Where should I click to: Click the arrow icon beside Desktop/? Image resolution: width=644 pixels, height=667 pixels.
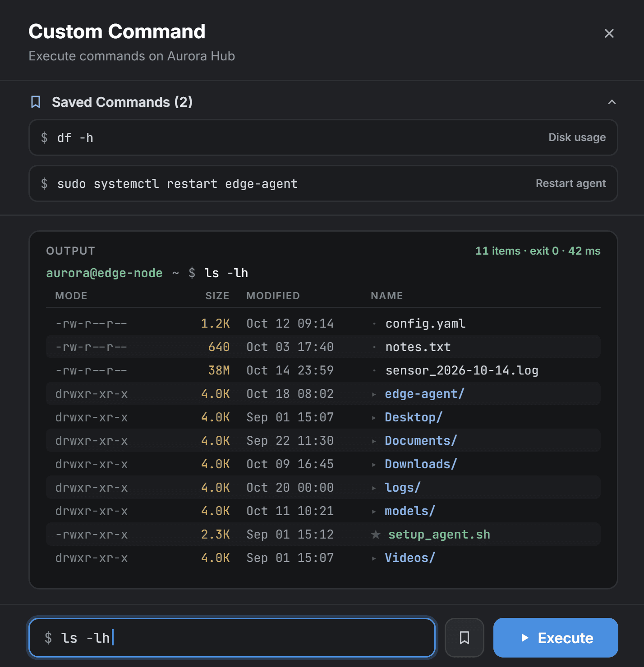pos(374,418)
